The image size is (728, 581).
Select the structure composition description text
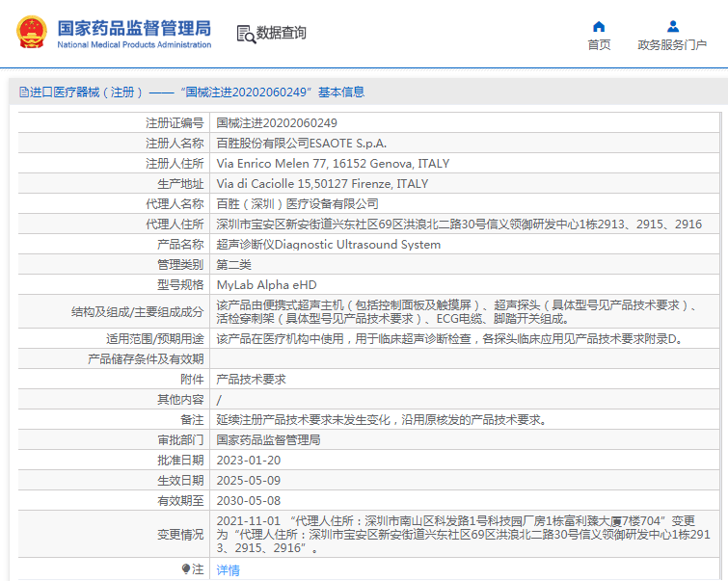(456, 312)
